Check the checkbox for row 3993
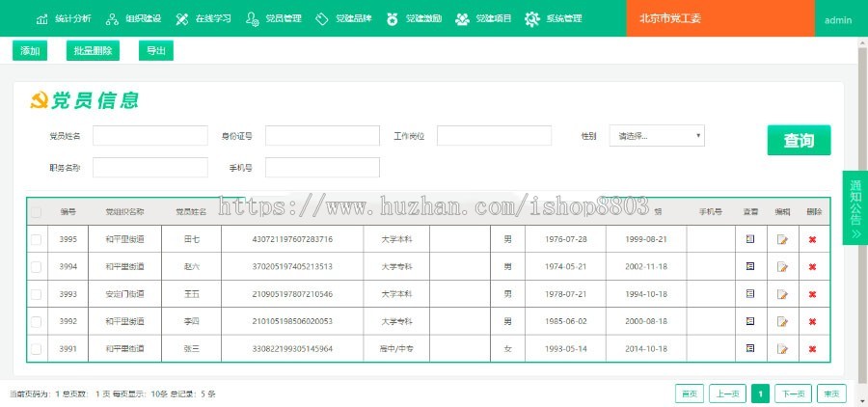 click(36, 294)
